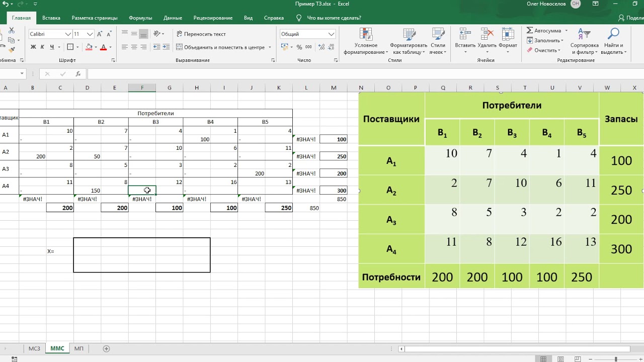Align text to middle vertically
The height and width of the screenshot is (362, 644).
coord(134,34)
